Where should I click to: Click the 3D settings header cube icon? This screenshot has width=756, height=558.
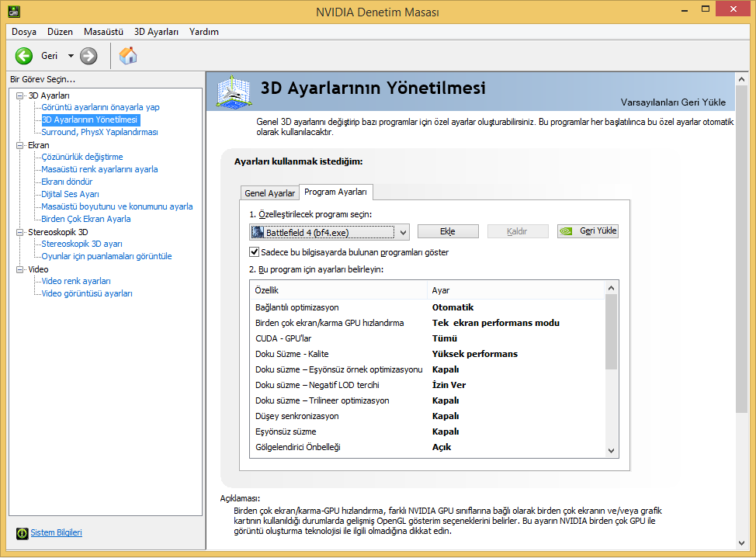[234, 91]
